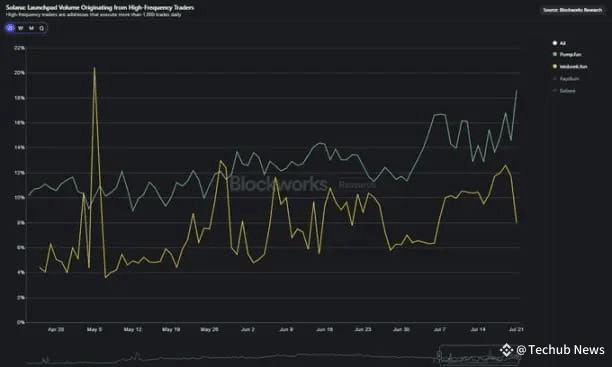Viewport: 612px width, 367px height.
Task: Select the daily D interval button
Action: point(11,28)
